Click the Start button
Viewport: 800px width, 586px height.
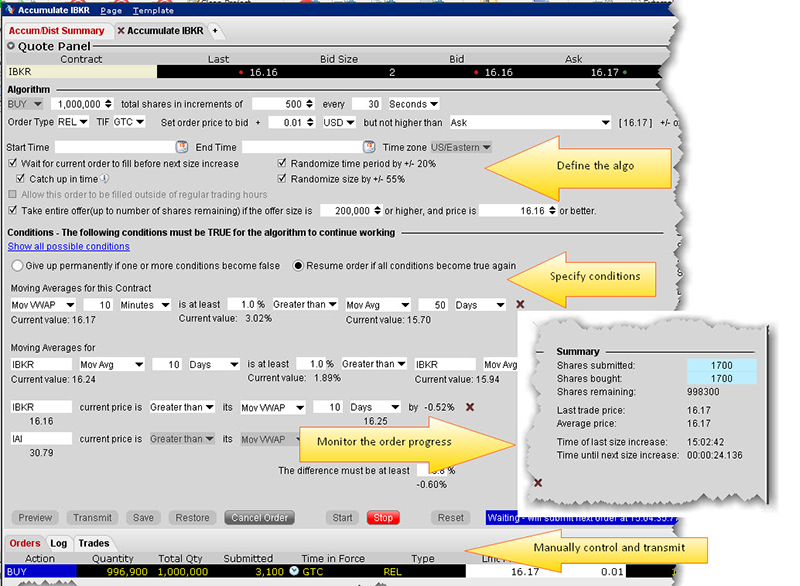pos(342,518)
